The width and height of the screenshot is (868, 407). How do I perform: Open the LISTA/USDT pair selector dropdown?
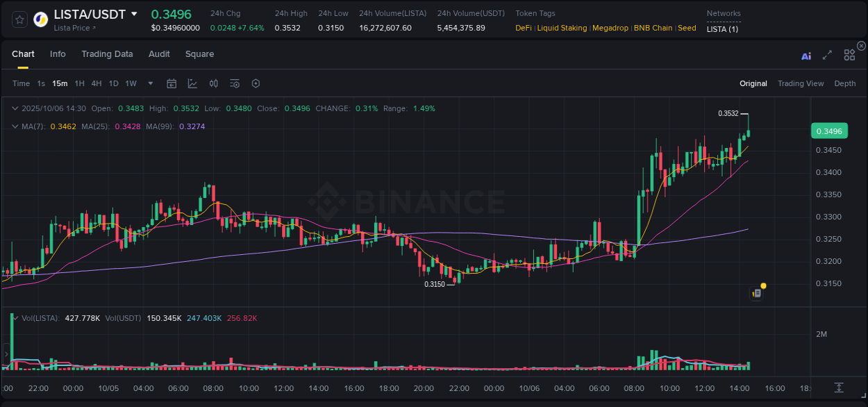pos(134,14)
